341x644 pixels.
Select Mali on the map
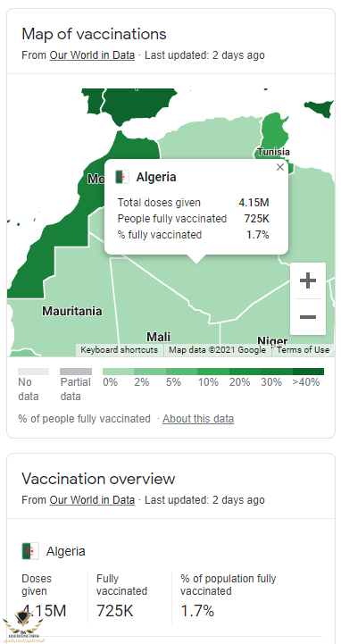click(x=158, y=337)
